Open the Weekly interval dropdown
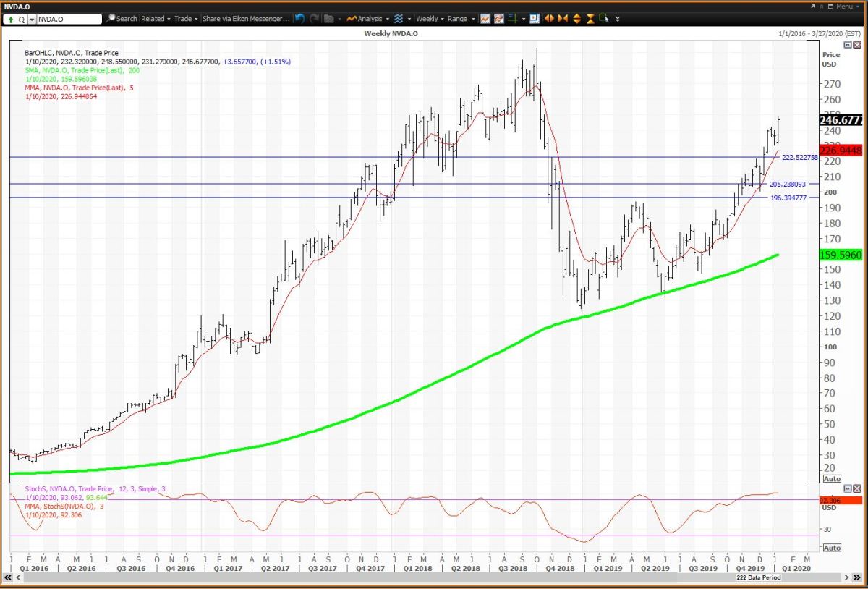The image size is (868, 589). (x=430, y=19)
